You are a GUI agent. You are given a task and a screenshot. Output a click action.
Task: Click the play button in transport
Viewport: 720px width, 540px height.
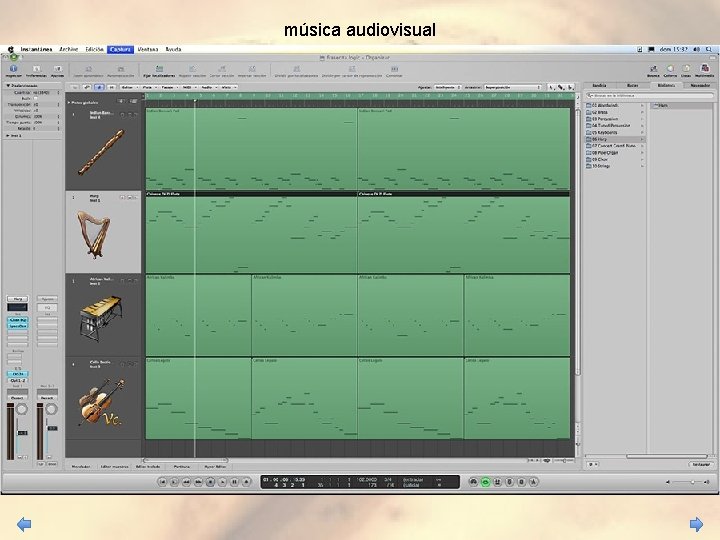[223, 482]
